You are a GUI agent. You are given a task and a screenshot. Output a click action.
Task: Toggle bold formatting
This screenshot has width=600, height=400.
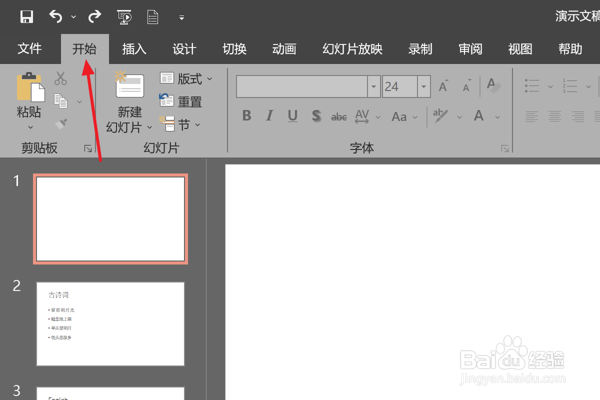[x=247, y=116]
